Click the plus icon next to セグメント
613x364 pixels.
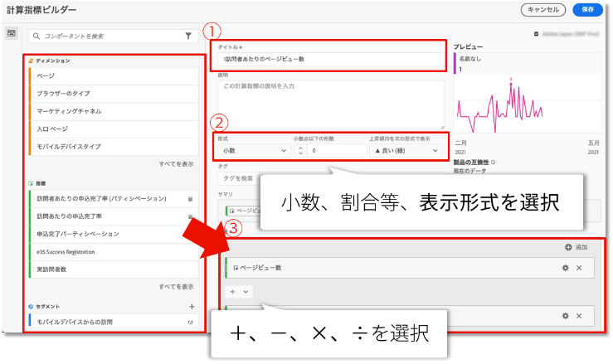192,307
